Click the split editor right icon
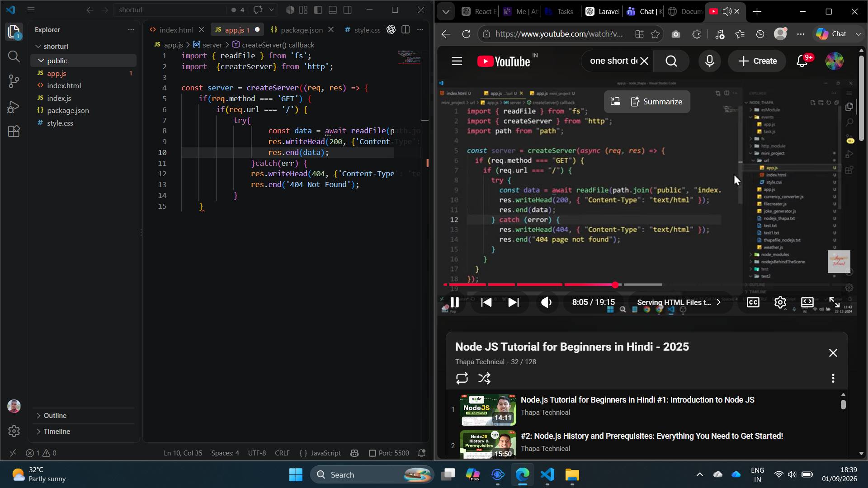 (x=406, y=30)
